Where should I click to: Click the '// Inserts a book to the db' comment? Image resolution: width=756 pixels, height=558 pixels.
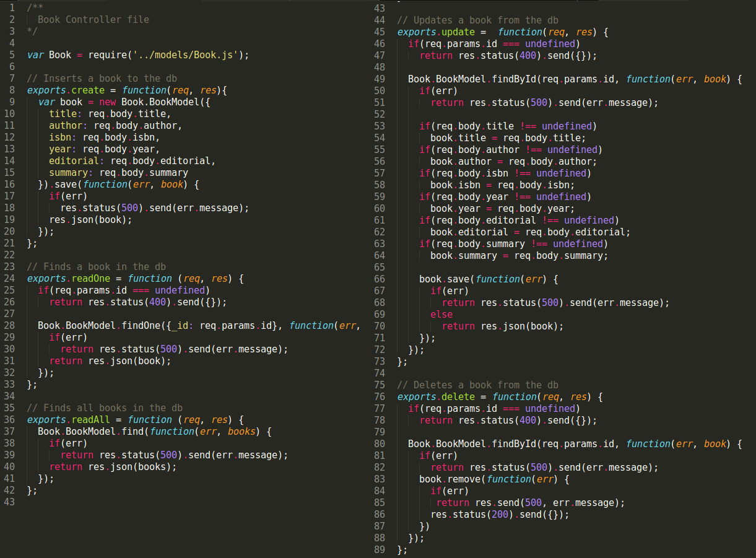coord(102,78)
